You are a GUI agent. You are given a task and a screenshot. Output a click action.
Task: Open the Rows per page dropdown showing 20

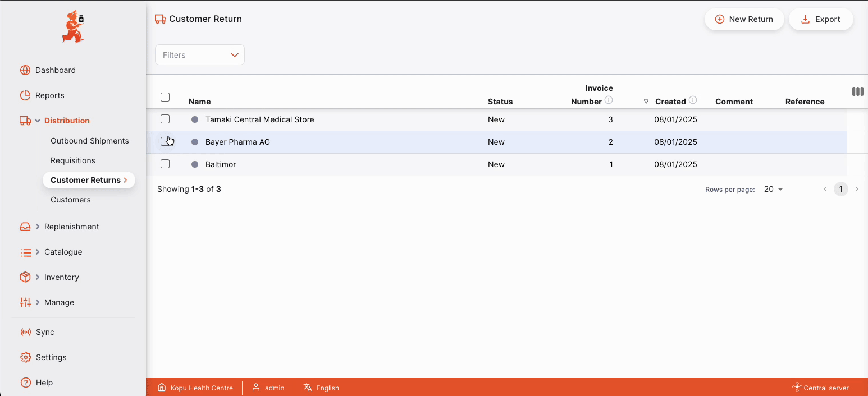[x=773, y=190]
